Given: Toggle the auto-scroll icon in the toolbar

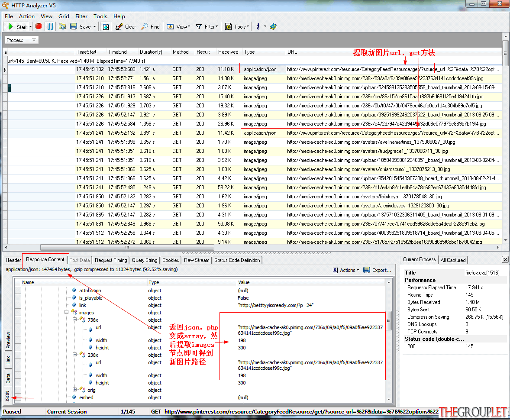Looking at the screenshot, I should click(x=106, y=27).
